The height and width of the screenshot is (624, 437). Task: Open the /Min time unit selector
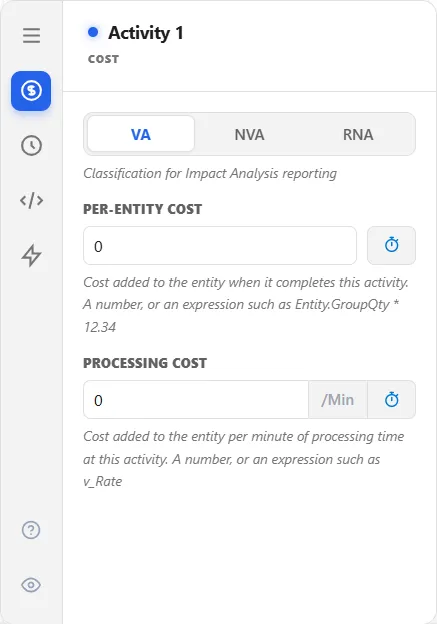coord(338,400)
